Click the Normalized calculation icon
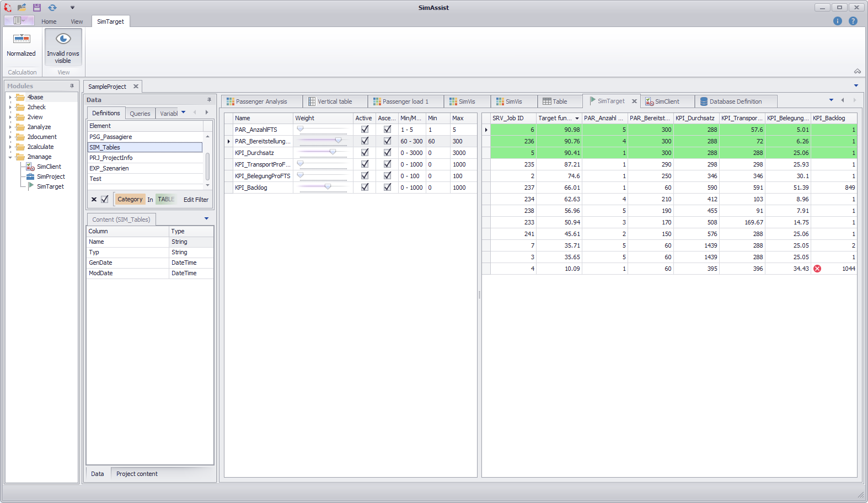Screen dimensions: 868x503 tap(22, 39)
